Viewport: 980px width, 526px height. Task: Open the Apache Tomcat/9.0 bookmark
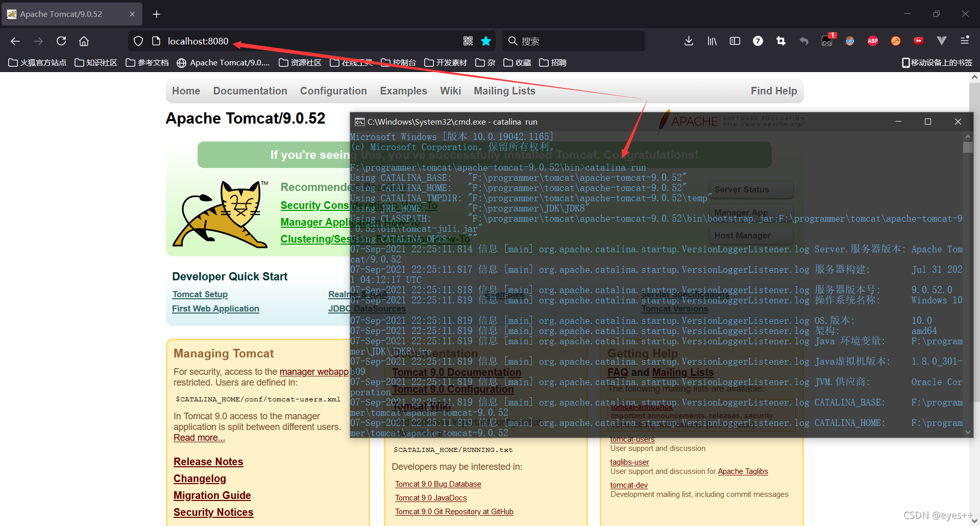(x=223, y=63)
